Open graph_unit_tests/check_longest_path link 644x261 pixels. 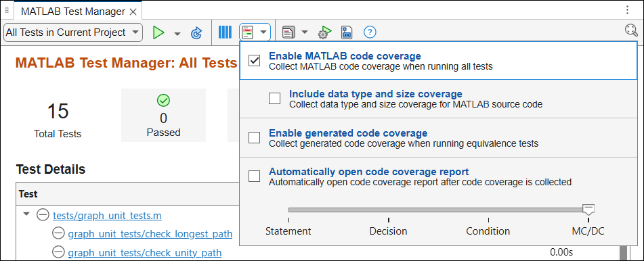point(150,234)
